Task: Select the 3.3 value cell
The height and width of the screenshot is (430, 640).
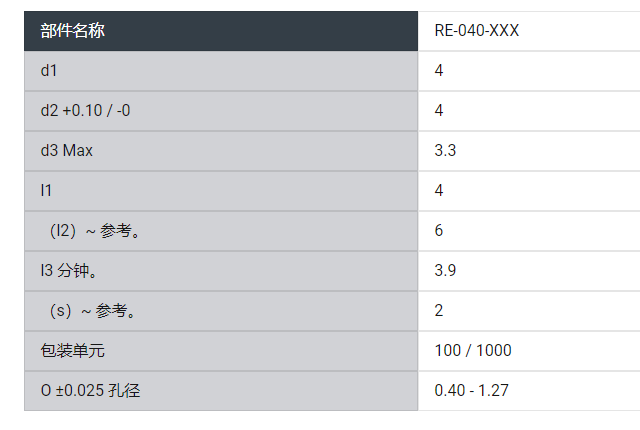Action: pyautogui.click(x=445, y=151)
